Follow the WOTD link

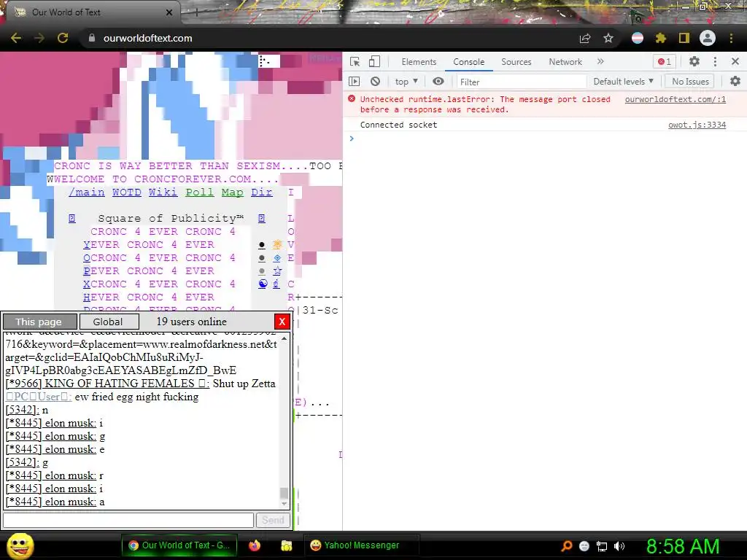127,192
